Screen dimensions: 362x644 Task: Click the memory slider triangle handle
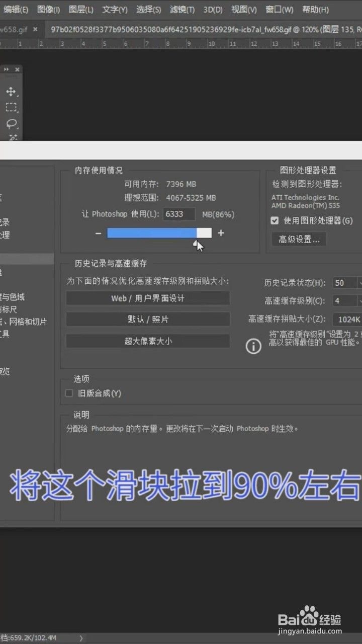196,243
